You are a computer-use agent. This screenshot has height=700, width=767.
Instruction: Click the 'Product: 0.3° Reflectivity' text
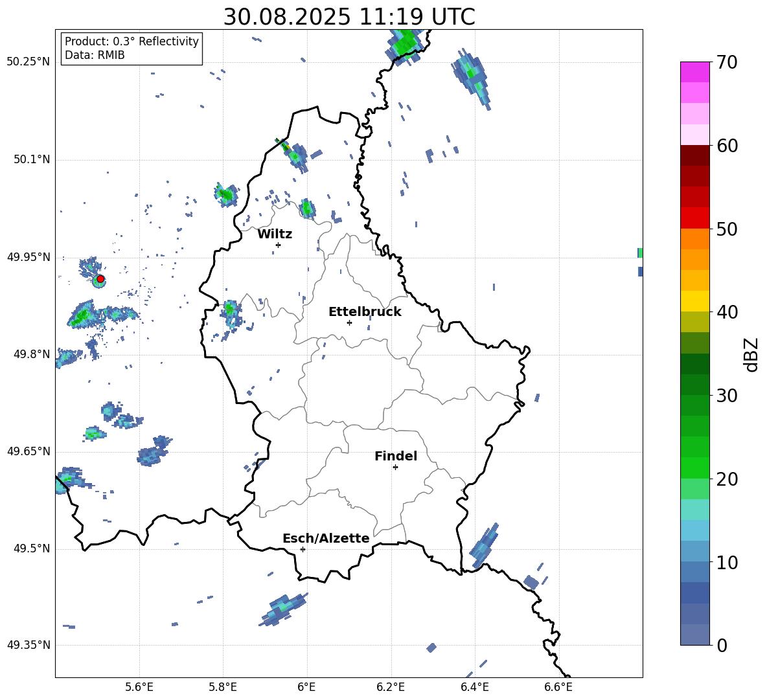click(x=132, y=41)
